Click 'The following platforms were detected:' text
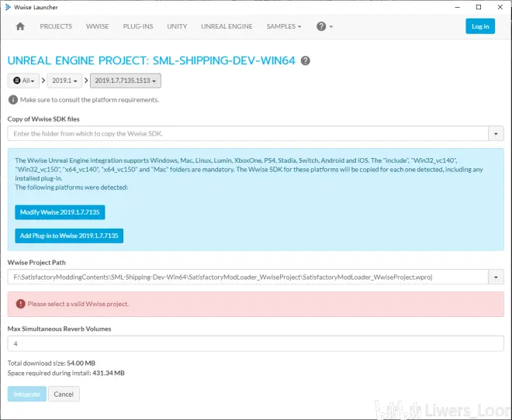 coord(71,188)
